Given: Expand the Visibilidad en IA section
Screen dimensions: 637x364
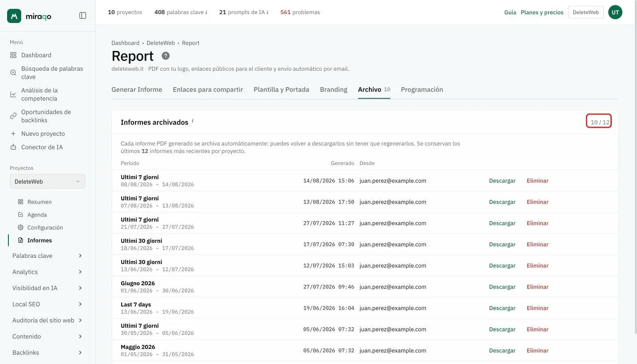Looking at the screenshot, I should (x=47, y=288).
